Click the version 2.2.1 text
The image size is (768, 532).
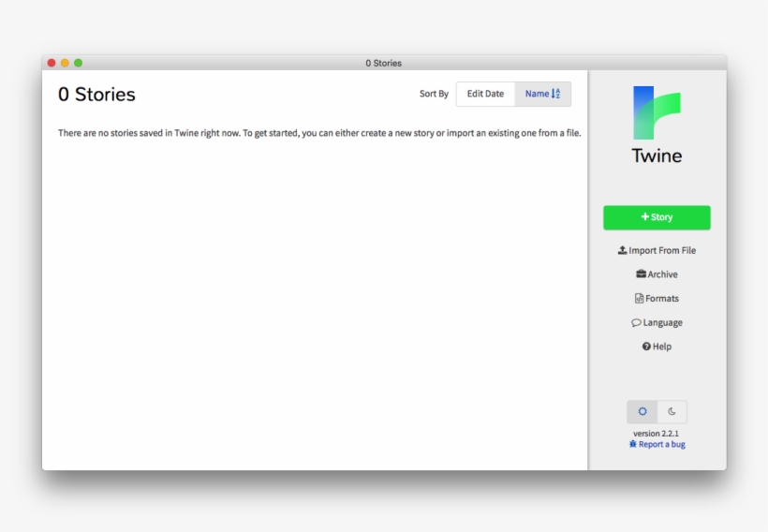tap(656, 434)
